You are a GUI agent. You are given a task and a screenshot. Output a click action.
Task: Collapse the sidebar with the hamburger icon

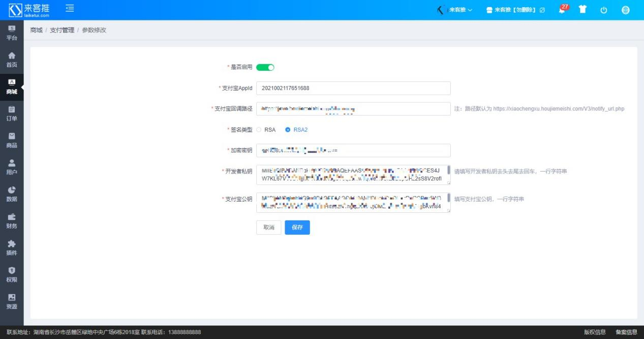70,9
